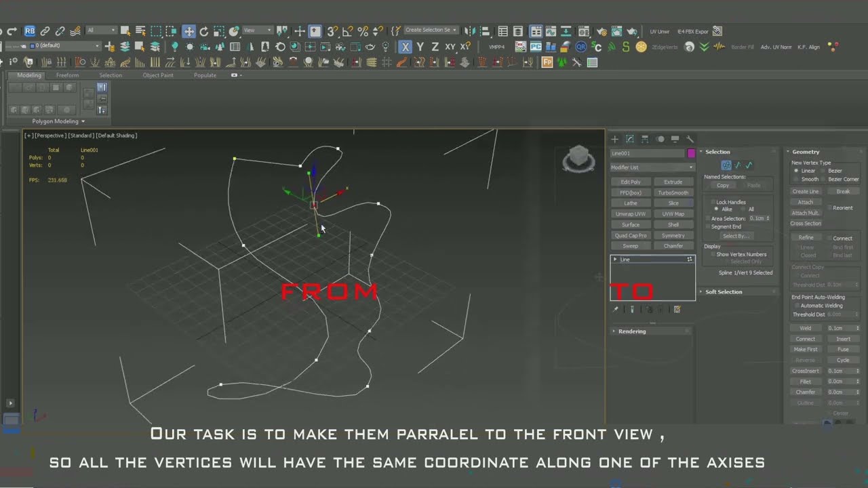Open the Material Editor icon
868x488 pixels.
[585, 31]
